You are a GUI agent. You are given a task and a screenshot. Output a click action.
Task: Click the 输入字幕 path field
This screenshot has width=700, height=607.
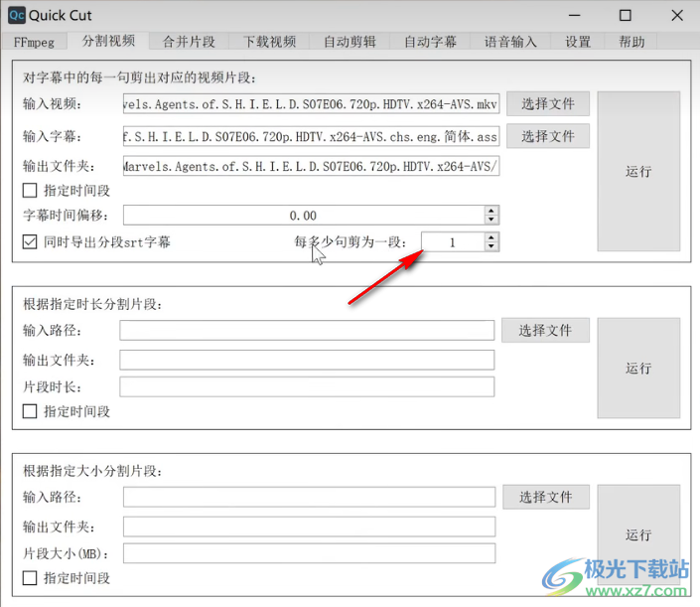[x=311, y=136]
